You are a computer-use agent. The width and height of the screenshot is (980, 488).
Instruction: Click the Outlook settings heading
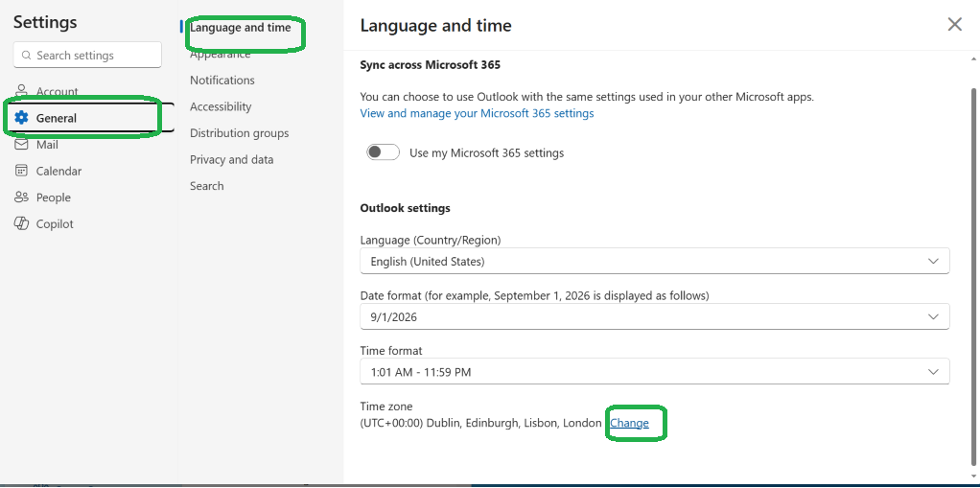pyautogui.click(x=405, y=208)
